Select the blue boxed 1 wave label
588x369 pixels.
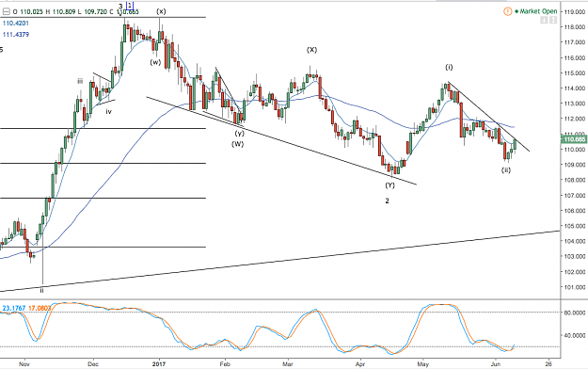(130, 6)
